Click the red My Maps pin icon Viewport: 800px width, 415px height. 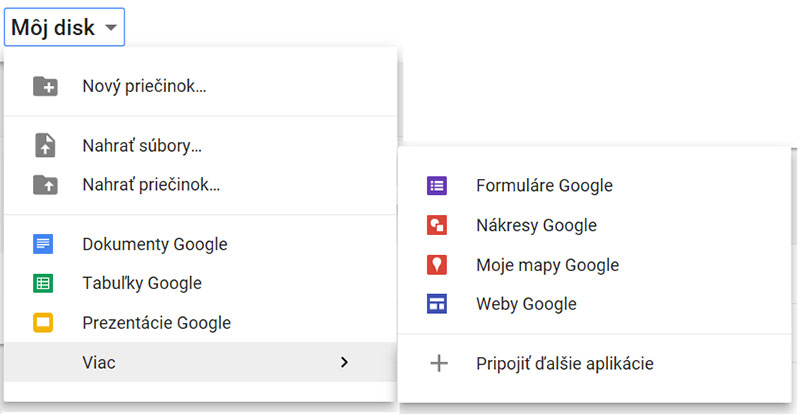tap(437, 264)
